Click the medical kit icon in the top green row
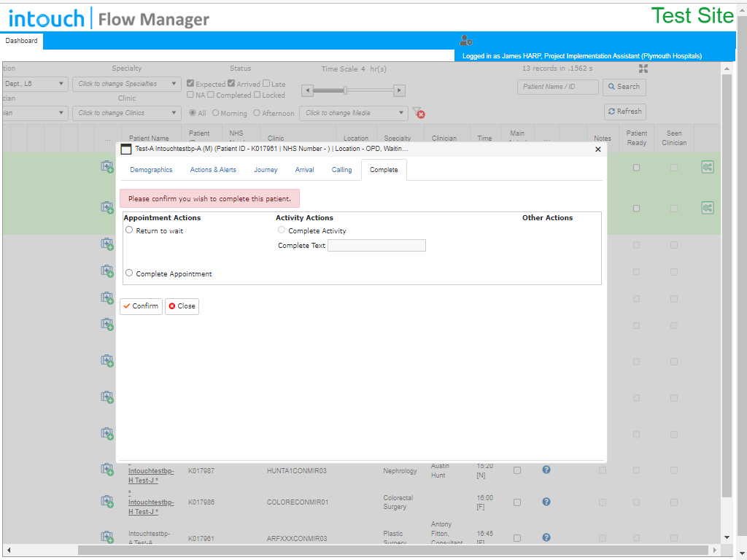 (107, 167)
